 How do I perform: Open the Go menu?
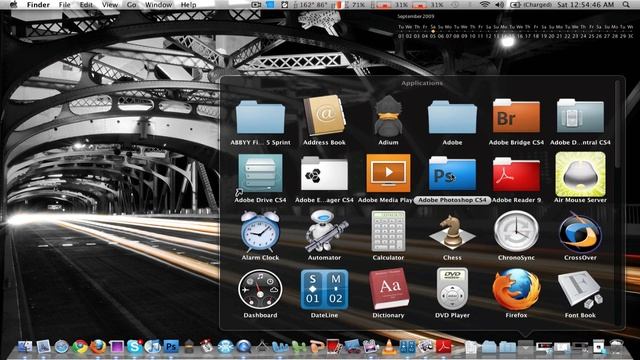[131, 4]
